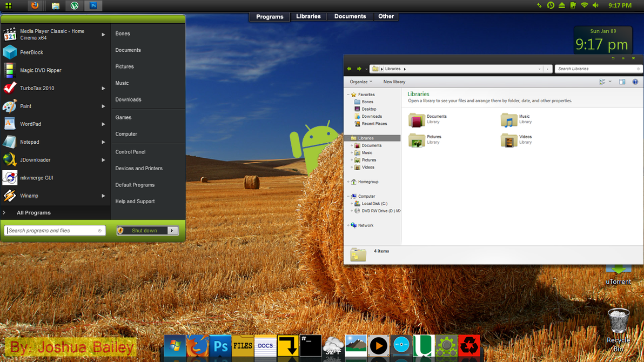The image size is (644, 362).
Task: Open the DOCS dock shortcut
Action: [x=265, y=346]
